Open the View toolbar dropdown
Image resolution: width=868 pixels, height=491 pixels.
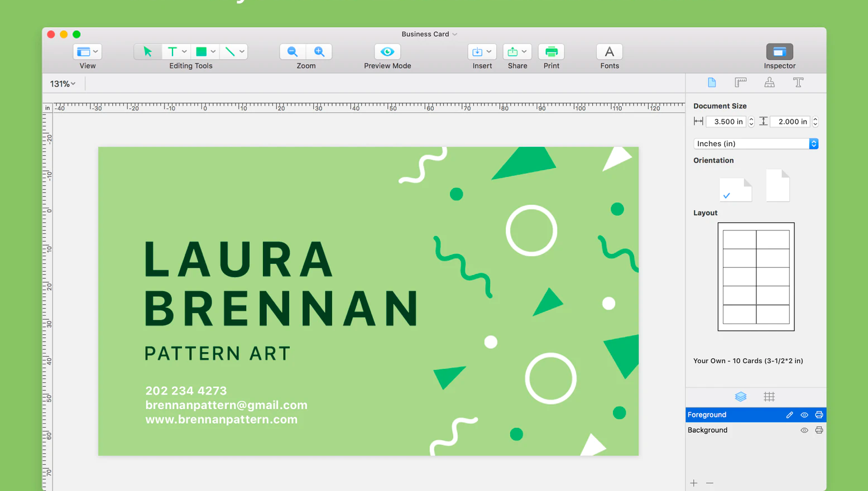(87, 51)
